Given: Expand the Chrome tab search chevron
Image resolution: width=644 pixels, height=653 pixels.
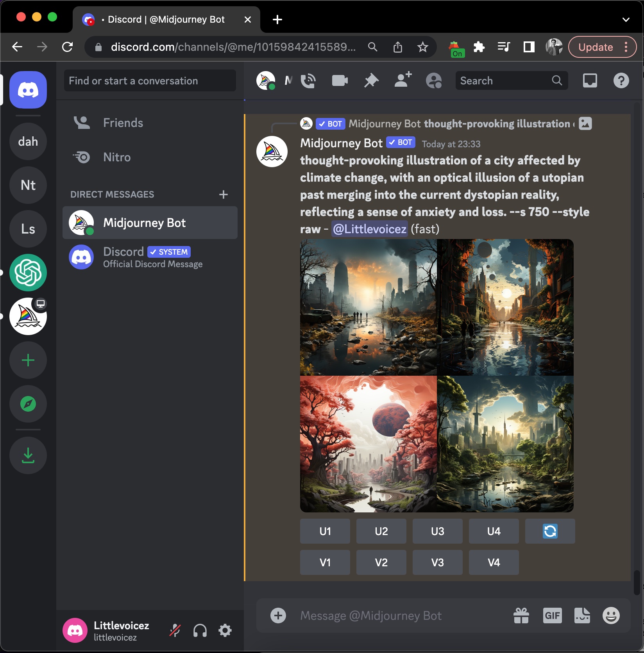Looking at the screenshot, I should point(626,20).
